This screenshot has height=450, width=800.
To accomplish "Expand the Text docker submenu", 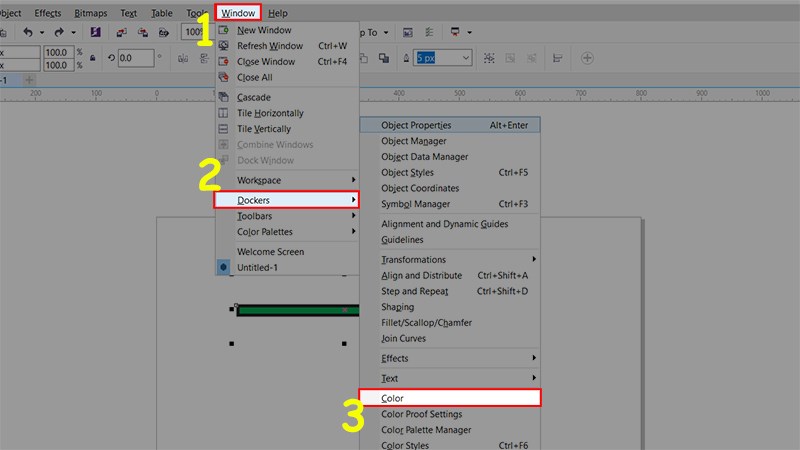I will [450, 378].
